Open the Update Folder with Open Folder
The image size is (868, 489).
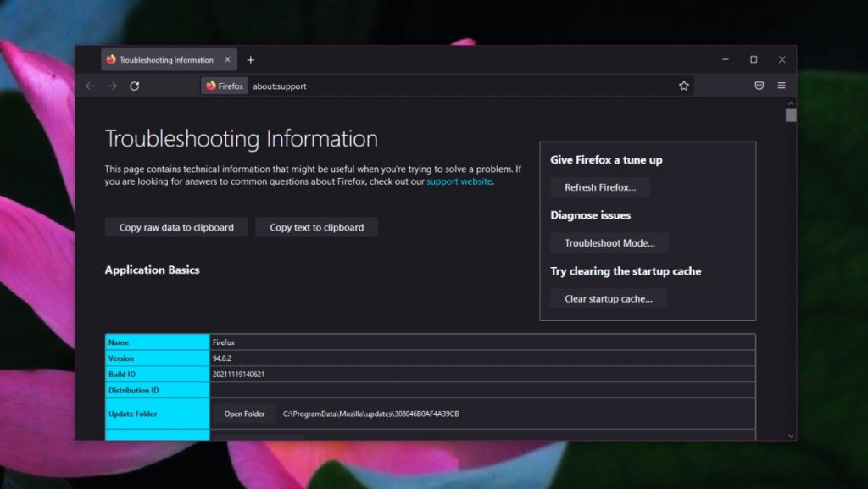point(243,414)
